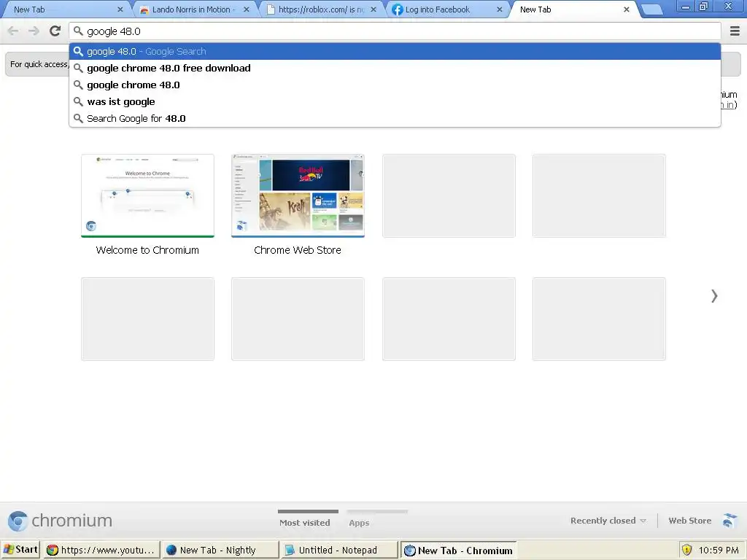
Task: Open a new tab with the new-tab button
Action: (651, 9)
